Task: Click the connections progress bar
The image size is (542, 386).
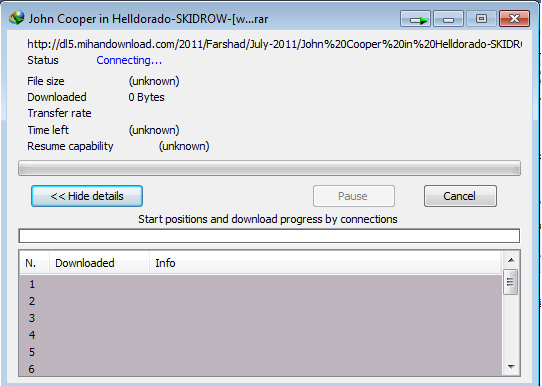Action: tap(269, 236)
